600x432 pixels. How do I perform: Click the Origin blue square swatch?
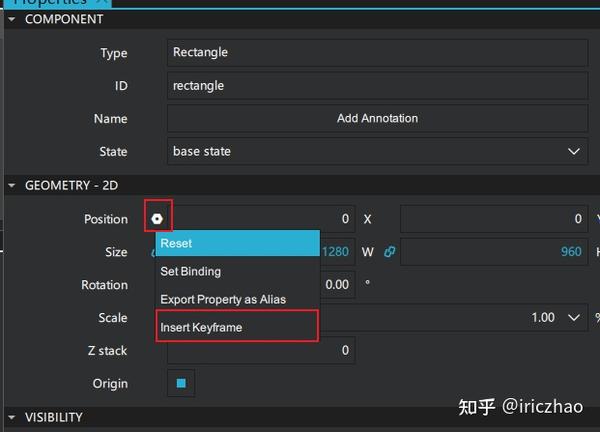click(181, 383)
